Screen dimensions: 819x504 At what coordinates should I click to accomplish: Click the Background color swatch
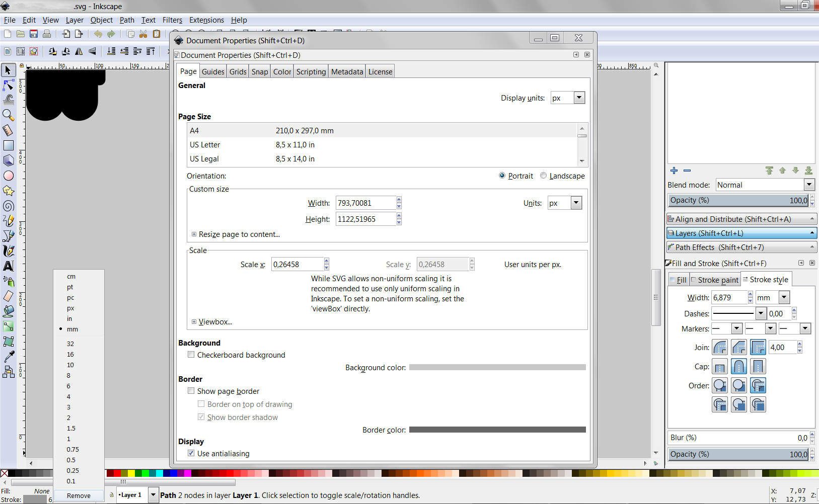point(497,367)
